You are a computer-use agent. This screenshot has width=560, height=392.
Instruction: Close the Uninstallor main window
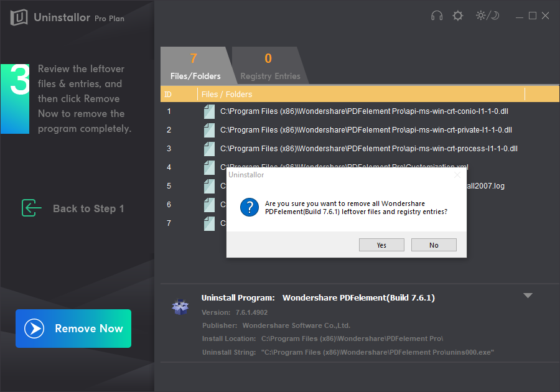(x=545, y=16)
